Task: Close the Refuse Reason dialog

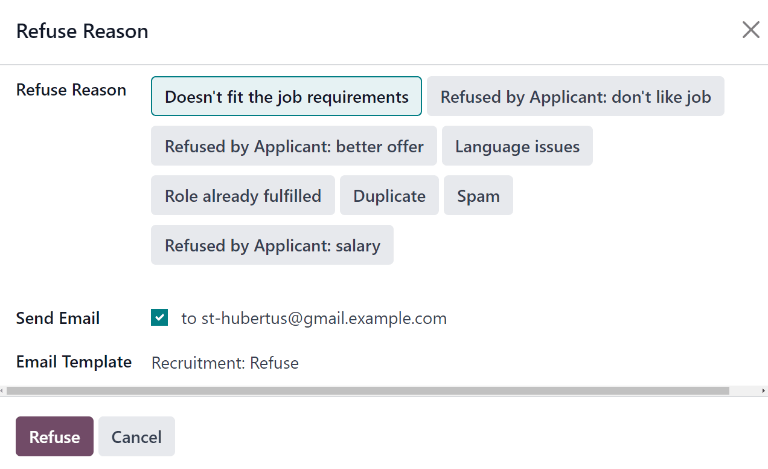Action: 750,30
